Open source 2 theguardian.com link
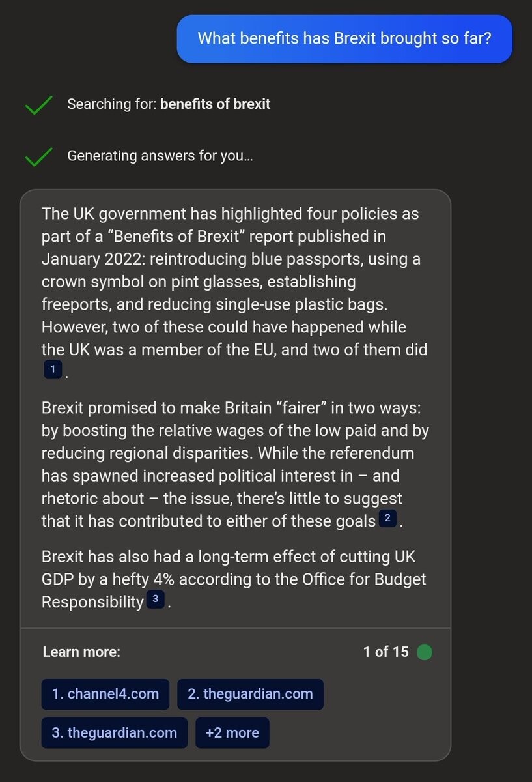This screenshot has height=782, width=532. tap(250, 694)
